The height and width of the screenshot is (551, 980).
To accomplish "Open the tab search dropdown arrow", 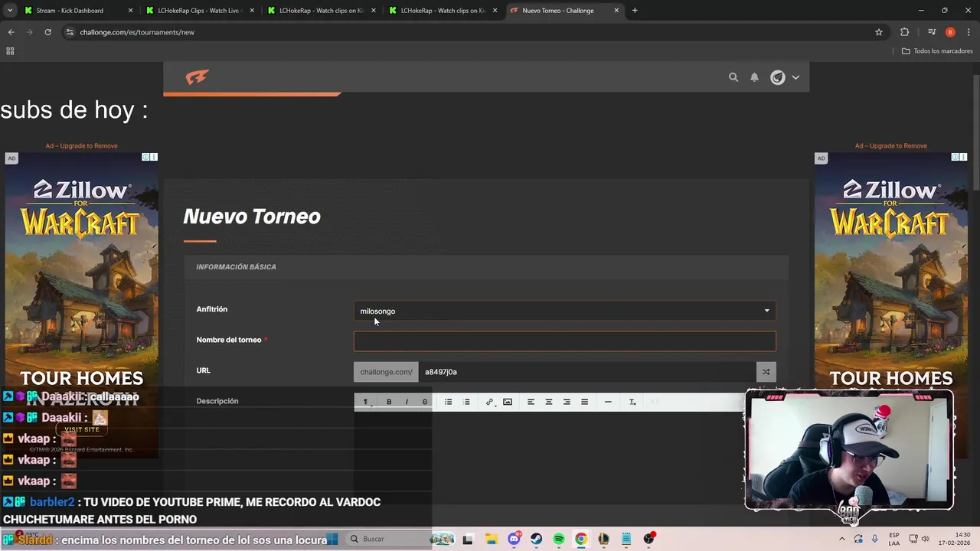I will pyautogui.click(x=10, y=11).
